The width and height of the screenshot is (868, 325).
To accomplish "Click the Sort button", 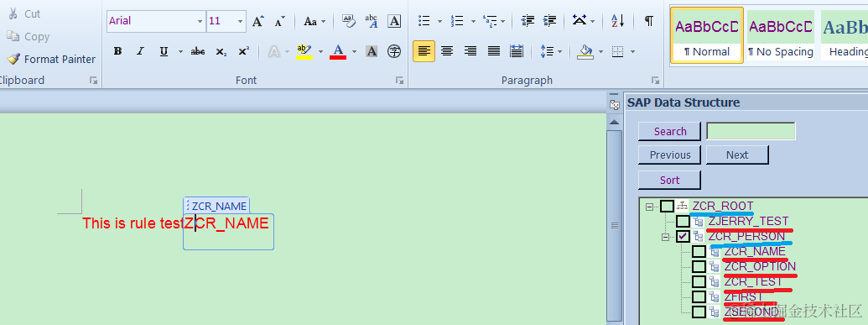I will (x=670, y=180).
